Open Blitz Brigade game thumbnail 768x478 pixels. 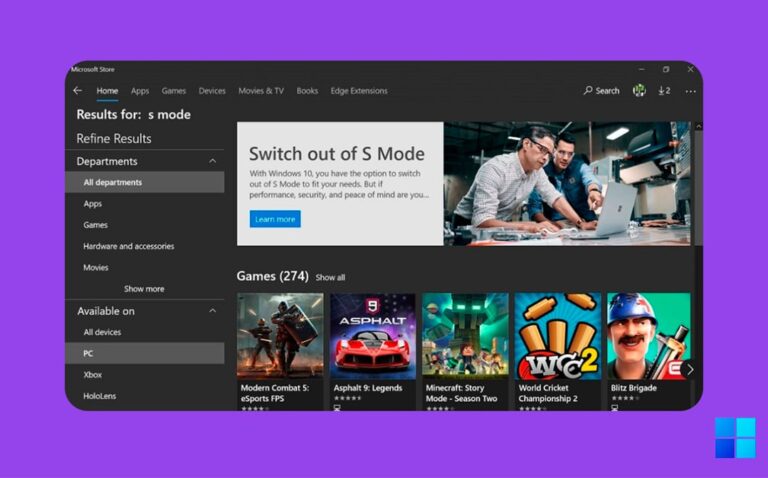pyautogui.click(x=648, y=336)
